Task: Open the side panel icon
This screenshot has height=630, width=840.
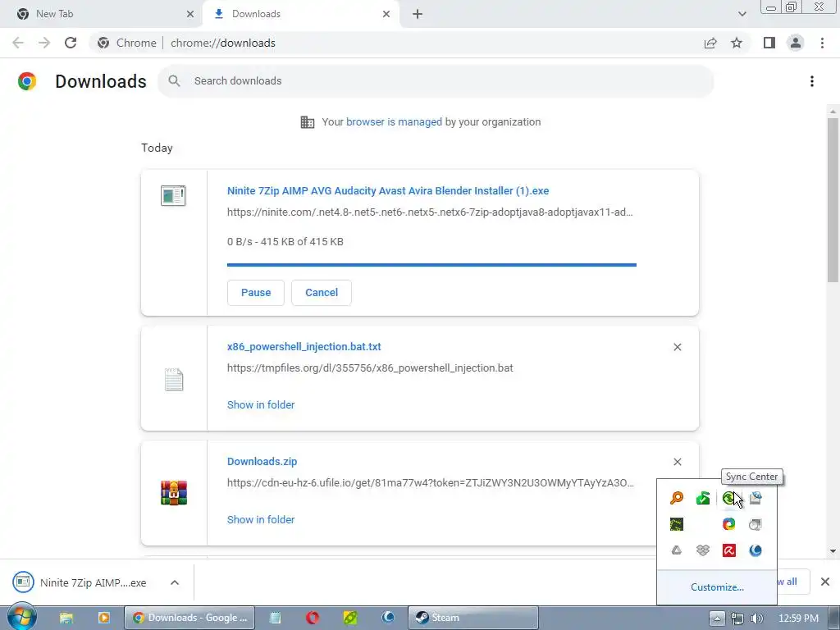Action: pos(769,43)
